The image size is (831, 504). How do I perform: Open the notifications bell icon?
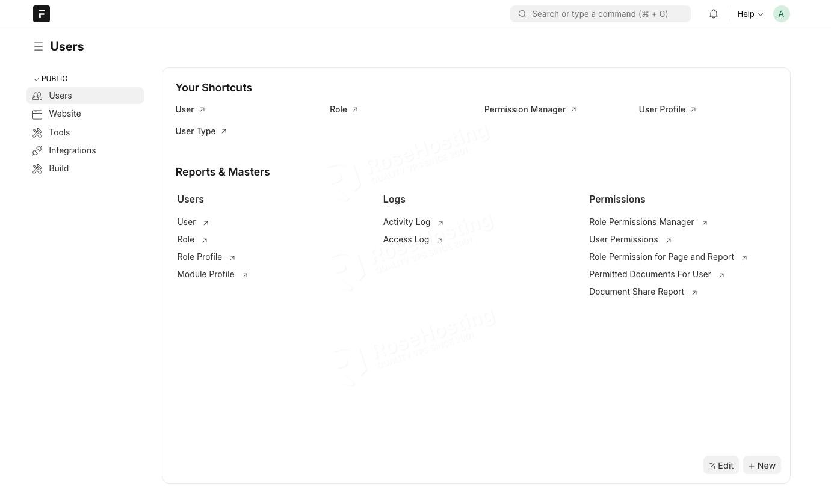713,14
